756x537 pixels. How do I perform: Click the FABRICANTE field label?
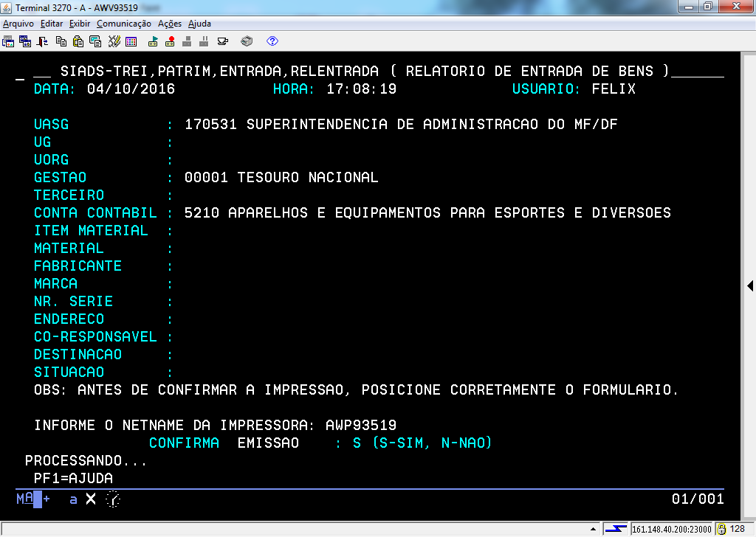pos(78,266)
